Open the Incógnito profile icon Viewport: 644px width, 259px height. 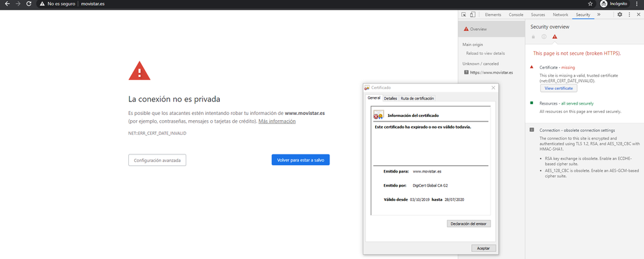(604, 4)
